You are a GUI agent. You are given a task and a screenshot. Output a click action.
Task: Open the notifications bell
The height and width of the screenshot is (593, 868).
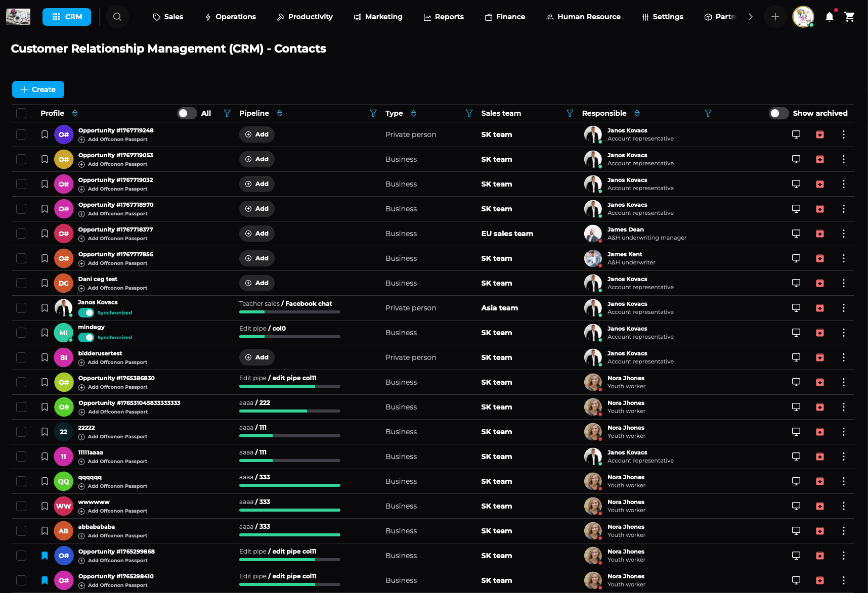[829, 17]
